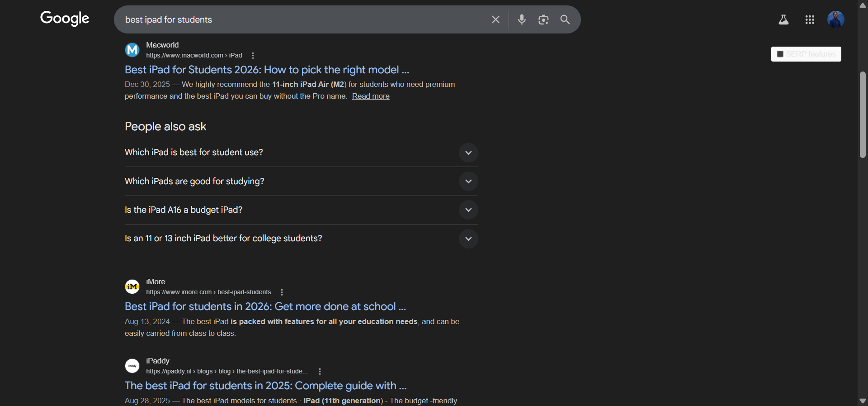The height and width of the screenshot is (406, 868).
Task: Open more options for Macworld result
Action: pos(253,55)
